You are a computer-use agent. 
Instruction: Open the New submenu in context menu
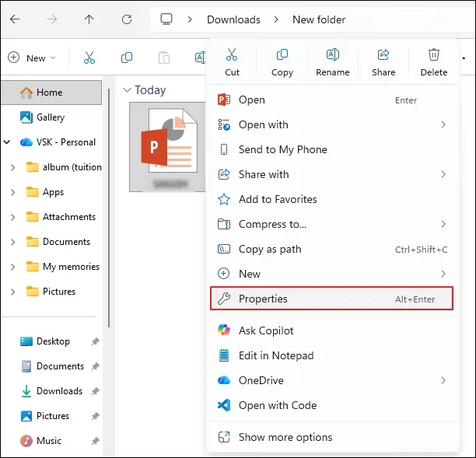(x=332, y=274)
